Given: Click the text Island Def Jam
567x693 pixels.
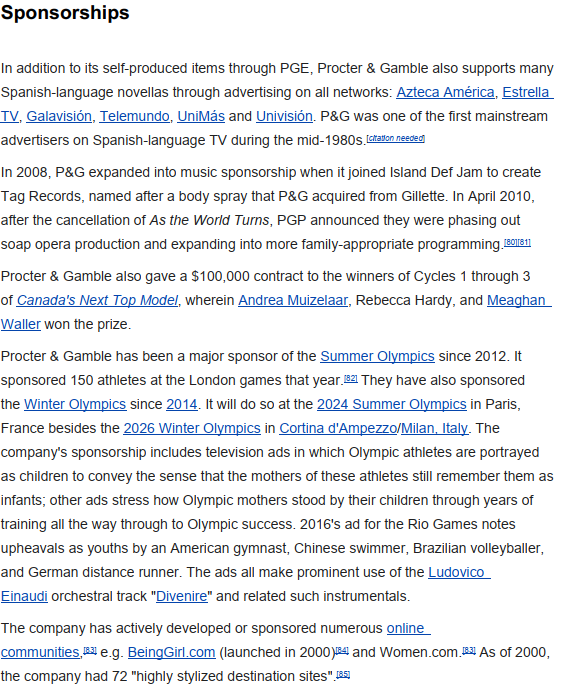Looking at the screenshot, I should [436, 172].
